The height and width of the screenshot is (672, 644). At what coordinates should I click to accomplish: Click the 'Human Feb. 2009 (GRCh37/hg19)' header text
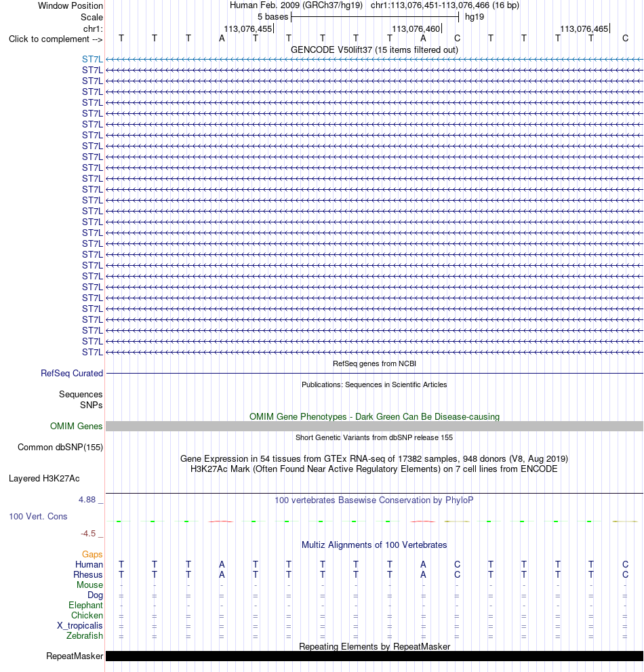tap(296, 5)
